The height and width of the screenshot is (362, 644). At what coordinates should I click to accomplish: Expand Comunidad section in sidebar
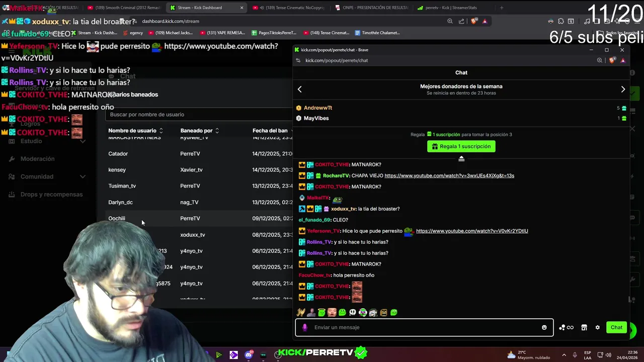(46, 176)
